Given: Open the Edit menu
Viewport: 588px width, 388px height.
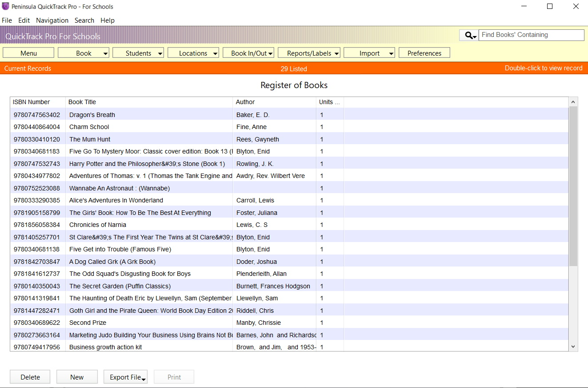Looking at the screenshot, I should (x=24, y=20).
